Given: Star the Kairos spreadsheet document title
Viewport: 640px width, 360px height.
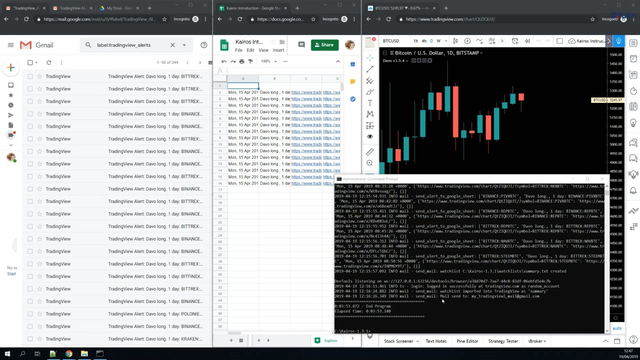Looking at the screenshot, I should click(x=273, y=42).
